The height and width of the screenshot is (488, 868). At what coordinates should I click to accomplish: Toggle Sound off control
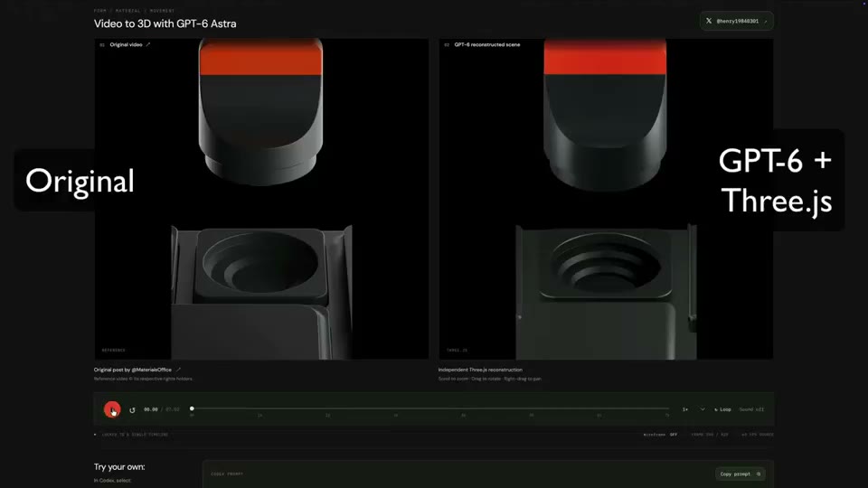click(x=751, y=409)
